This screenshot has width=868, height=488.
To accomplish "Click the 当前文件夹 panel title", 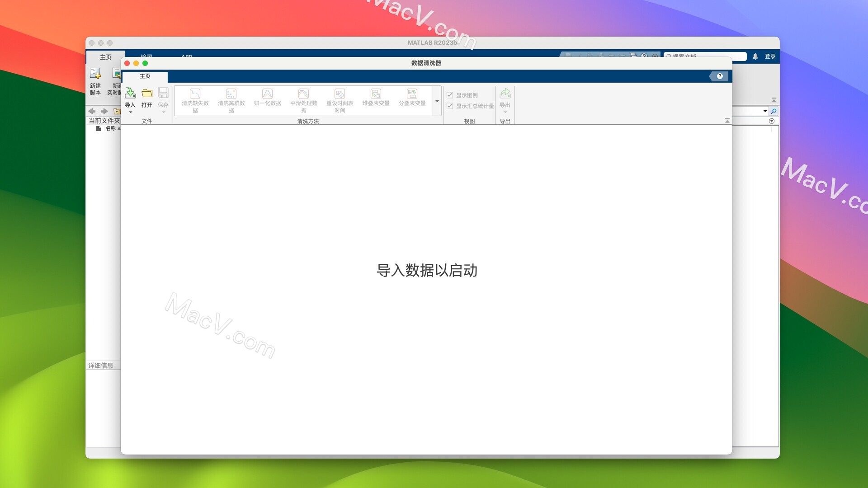I will [104, 121].
